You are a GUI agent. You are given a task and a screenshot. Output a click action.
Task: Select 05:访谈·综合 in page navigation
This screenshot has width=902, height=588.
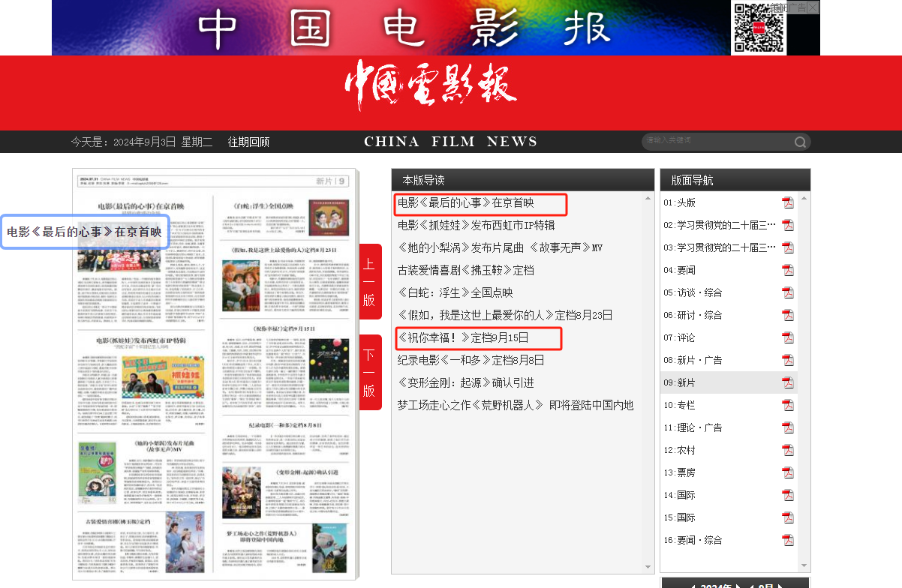[692, 292]
